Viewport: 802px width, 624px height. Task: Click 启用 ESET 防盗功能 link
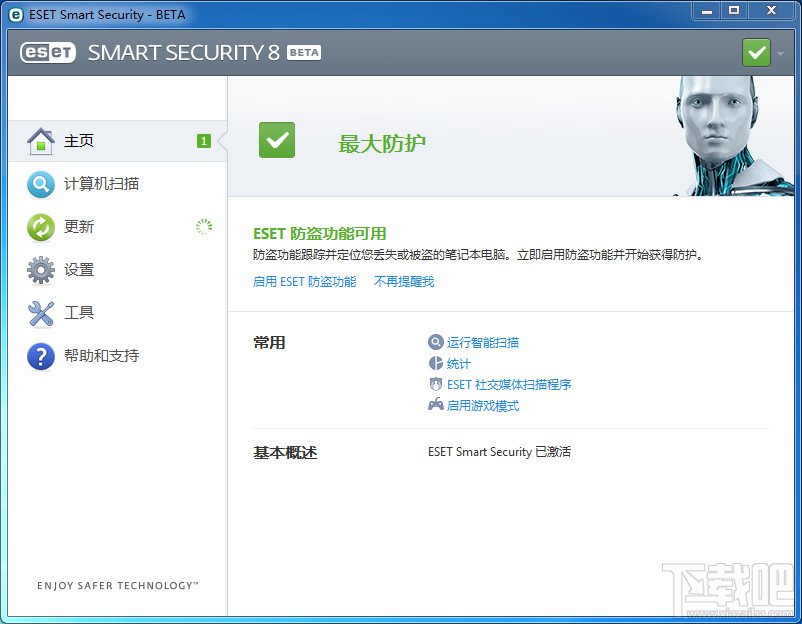(304, 282)
